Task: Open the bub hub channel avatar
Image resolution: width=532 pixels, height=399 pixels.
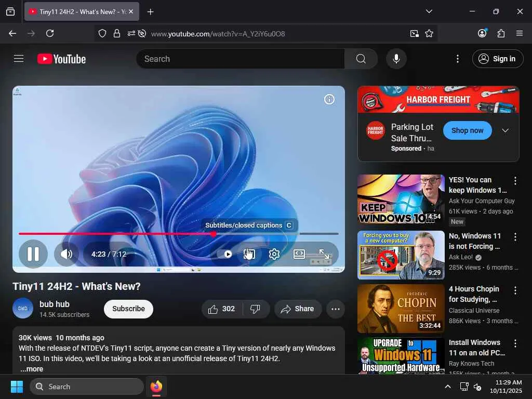Action: pos(23,309)
